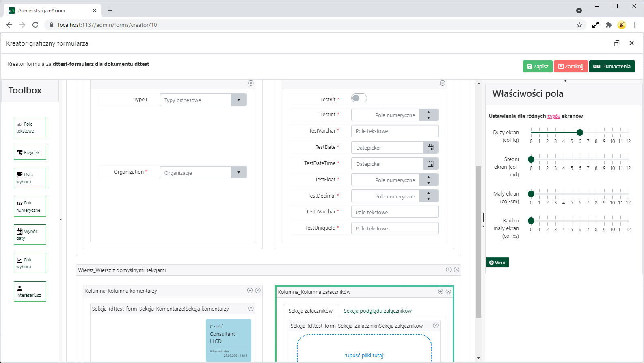Select the Pole wyboru checkbox tool

(30, 263)
